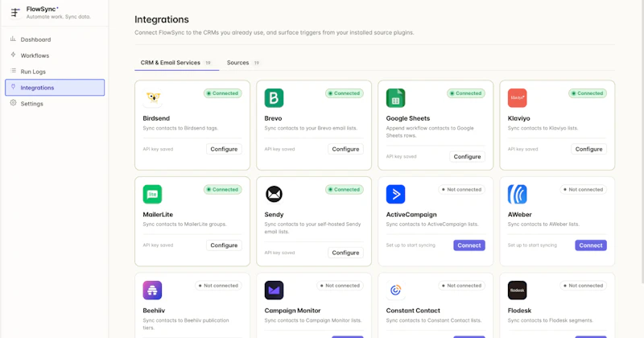The height and width of the screenshot is (338, 644).
Task: Click the Birdsend card title
Action: click(x=156, y=118)
